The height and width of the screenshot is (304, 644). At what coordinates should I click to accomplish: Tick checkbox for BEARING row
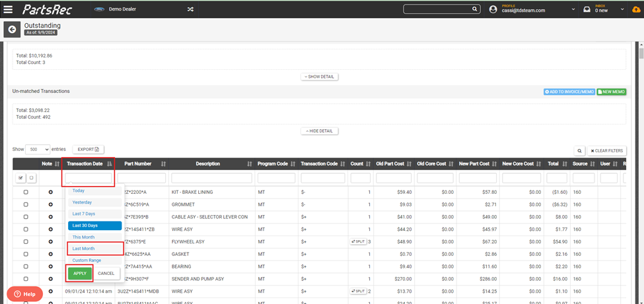(26, 266)
